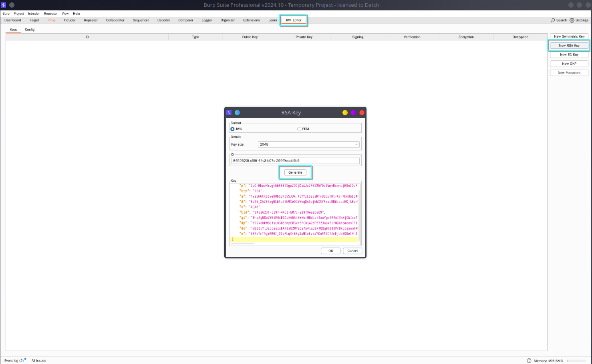Switch to the Logger tab
592x364 pixels.
pyautogui.click(x=207, y=20)
